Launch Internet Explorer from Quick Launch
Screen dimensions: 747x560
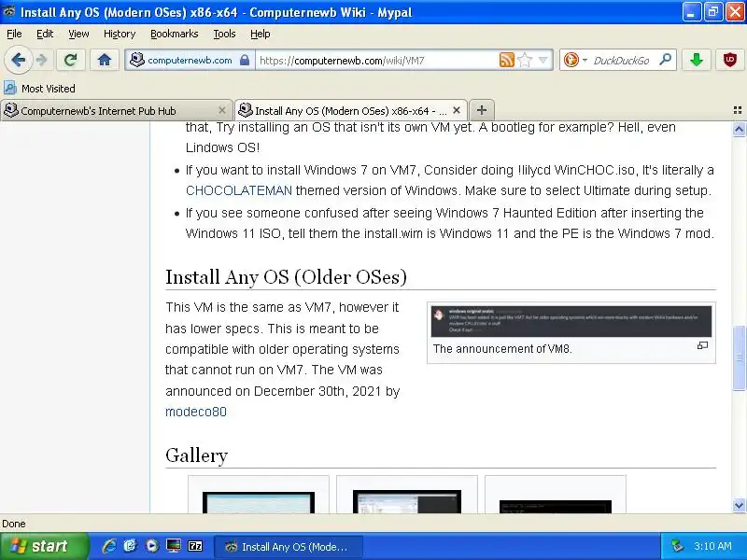pos(109,546)
